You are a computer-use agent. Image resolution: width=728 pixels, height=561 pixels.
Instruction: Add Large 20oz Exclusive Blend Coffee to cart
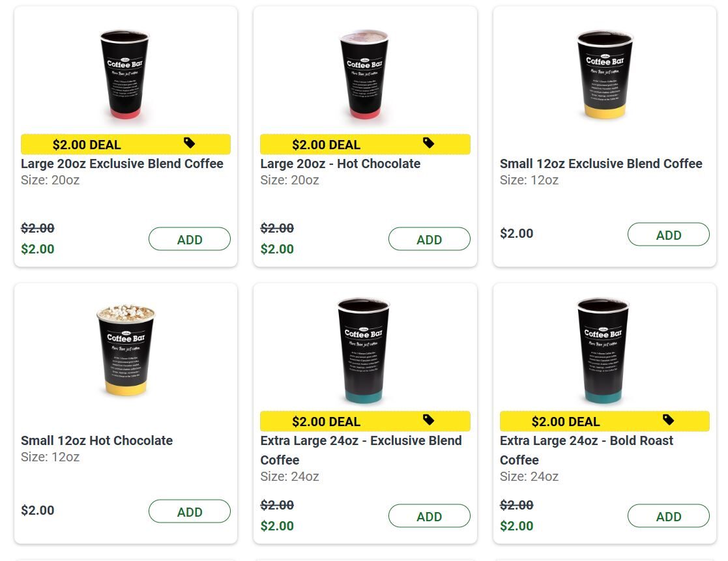190,239
